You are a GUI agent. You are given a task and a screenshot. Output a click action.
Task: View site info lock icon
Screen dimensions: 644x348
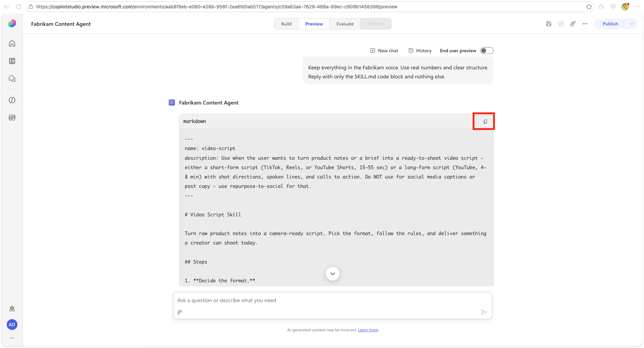tap(31, 7)
